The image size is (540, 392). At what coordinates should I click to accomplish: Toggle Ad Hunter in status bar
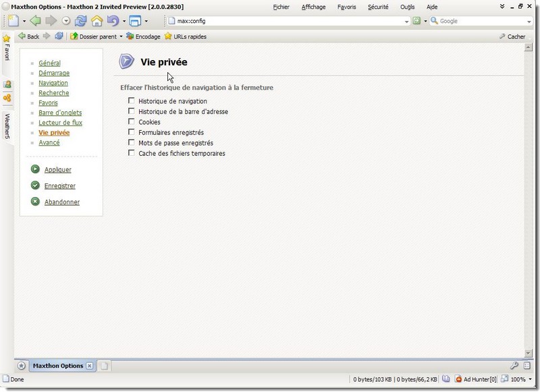click(476, 379)
